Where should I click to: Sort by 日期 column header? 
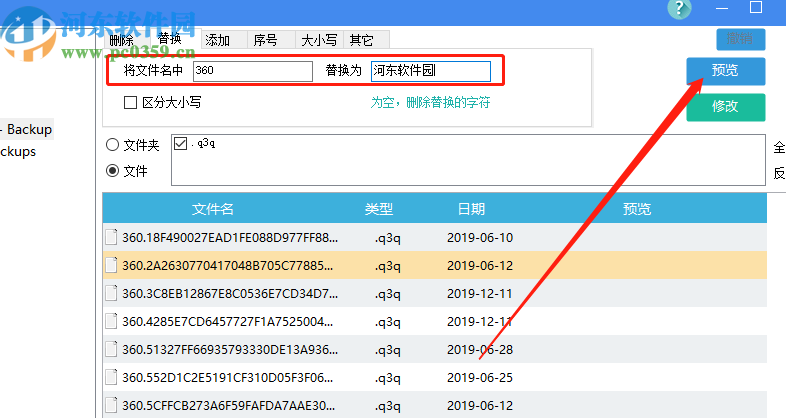click(x=471, y=209)
